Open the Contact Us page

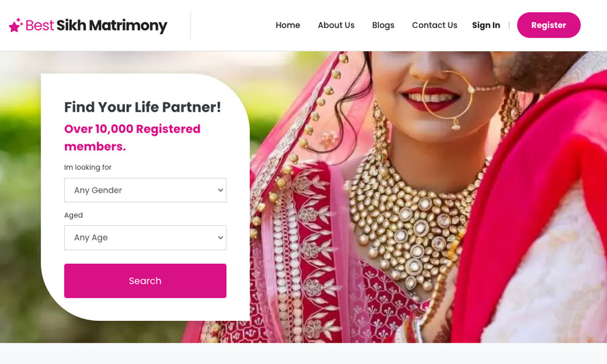435,25
